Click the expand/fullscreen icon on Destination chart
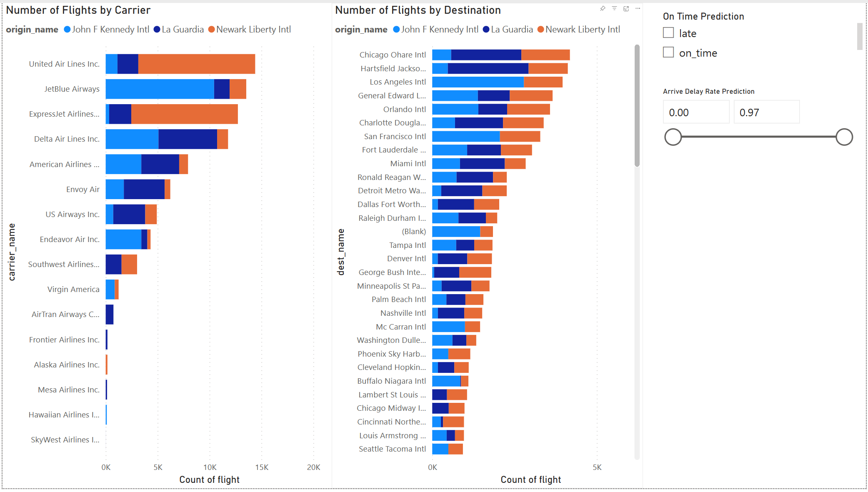The height and width of the screenshot is (492, 868). pos(626,9)
